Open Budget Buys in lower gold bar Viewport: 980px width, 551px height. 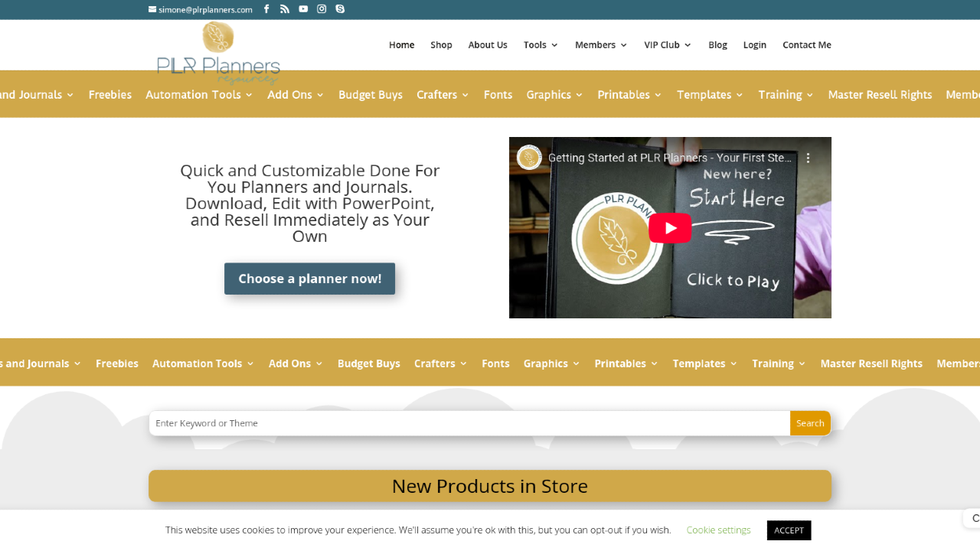[x=369, y=364]
